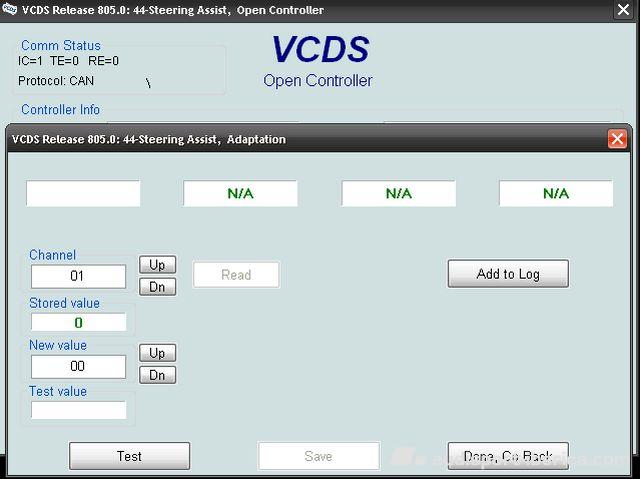Click the Open Controller subtitle text
This screenshot has width=640, height=479.
318,81
